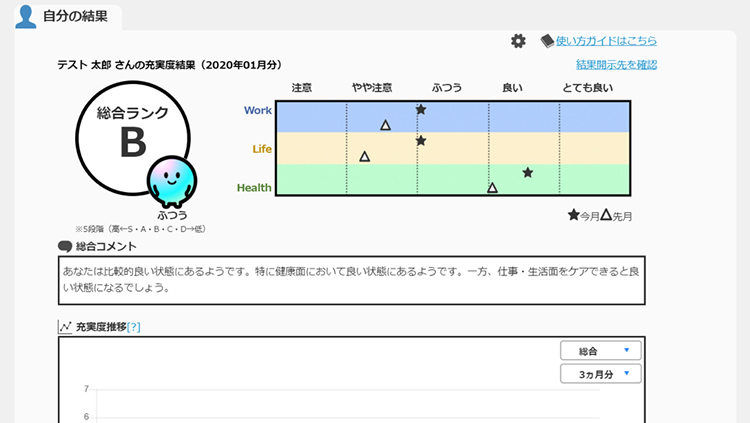Click the とても良い column header
This screenshot has width=750, height=423.
[587, 88]
